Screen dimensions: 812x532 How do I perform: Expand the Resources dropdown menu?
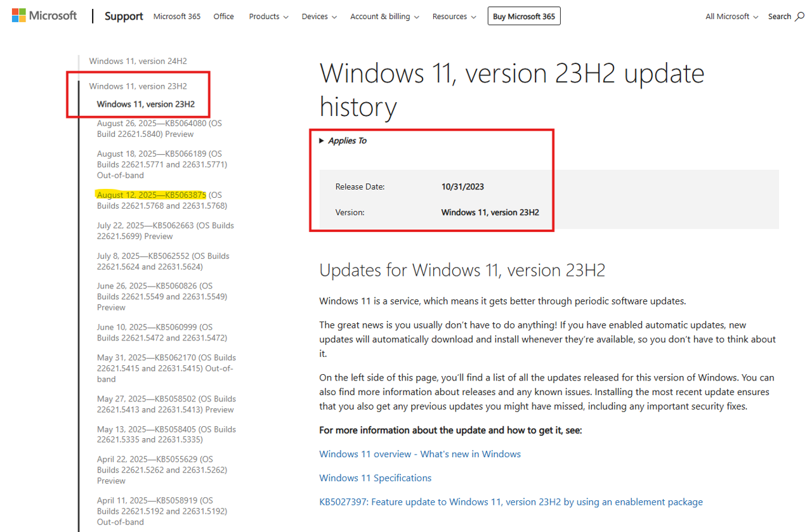[x=454, y=16]
